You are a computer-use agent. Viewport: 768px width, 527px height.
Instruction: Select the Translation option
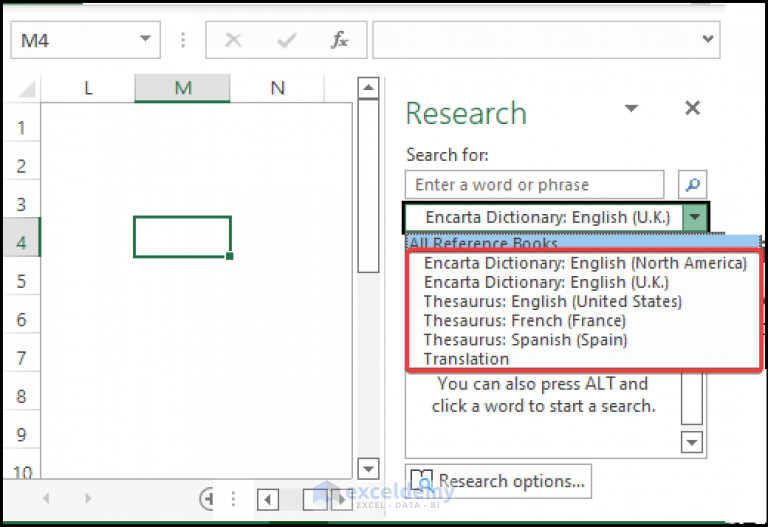pos(466,359)
